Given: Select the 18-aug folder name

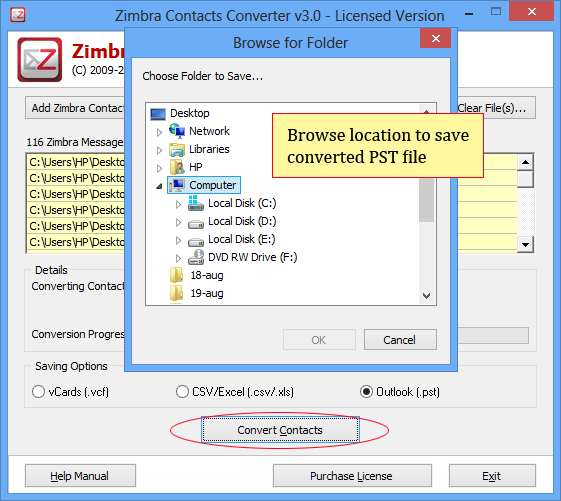Looking at the screenshot, I should [207, 275].
